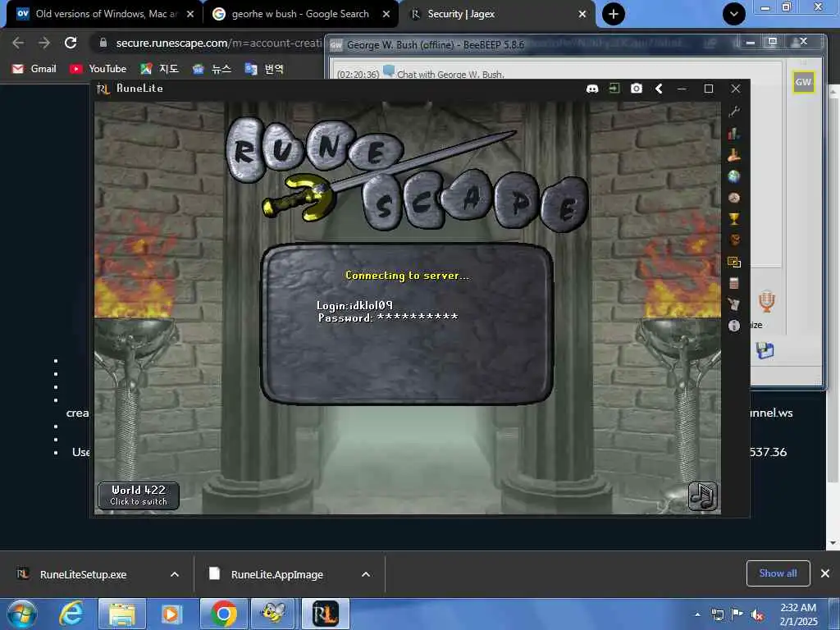Click the blue save icon in BeeBEEP window
The height and width of the screenshot is (630, 840).
coord(765,350)
